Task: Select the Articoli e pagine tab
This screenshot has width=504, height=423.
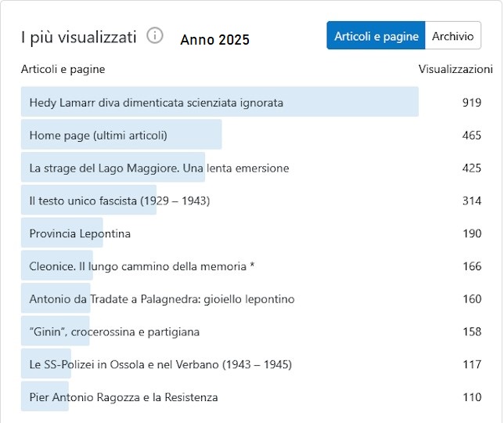Action: pyautogui.click(x=376, y=36)
